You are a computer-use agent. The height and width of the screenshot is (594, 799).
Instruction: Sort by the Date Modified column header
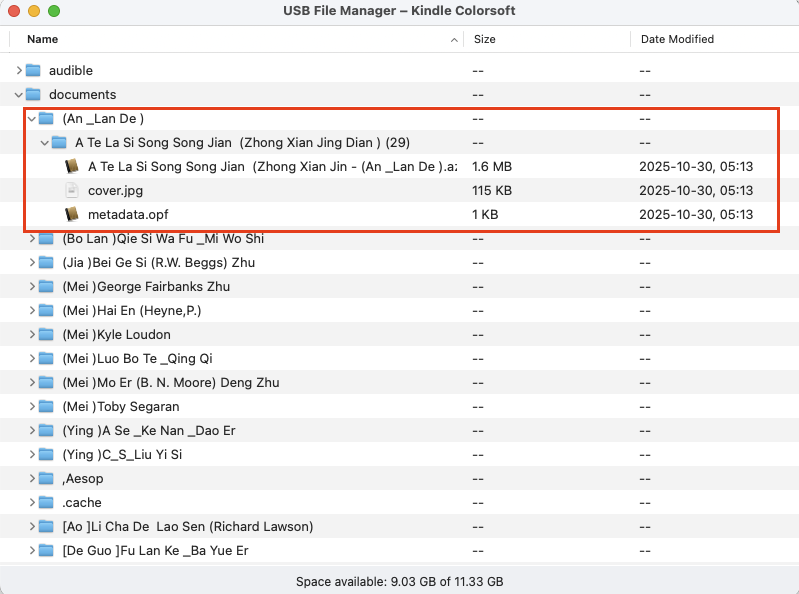(x=677, y=39)
